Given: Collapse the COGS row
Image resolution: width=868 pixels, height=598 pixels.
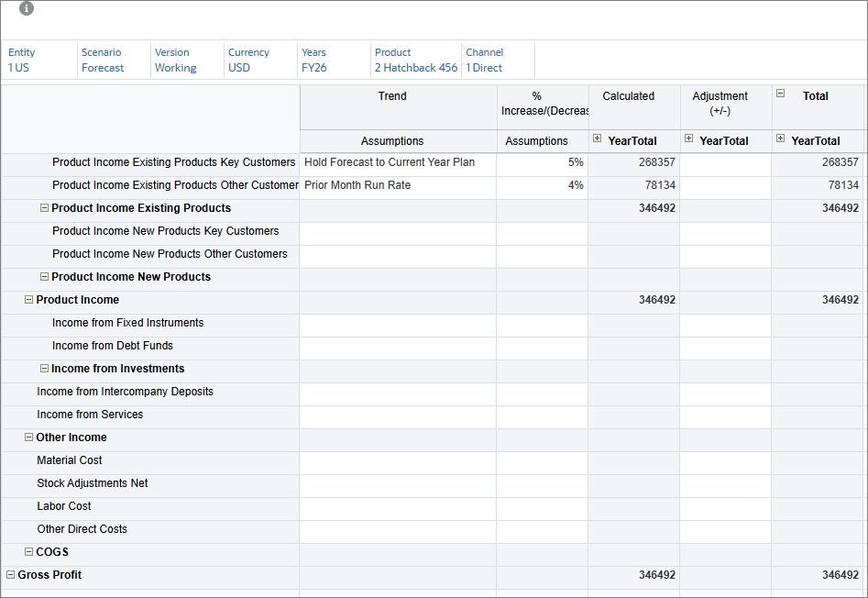Looking at the screenshot, I should pos(28,552).
